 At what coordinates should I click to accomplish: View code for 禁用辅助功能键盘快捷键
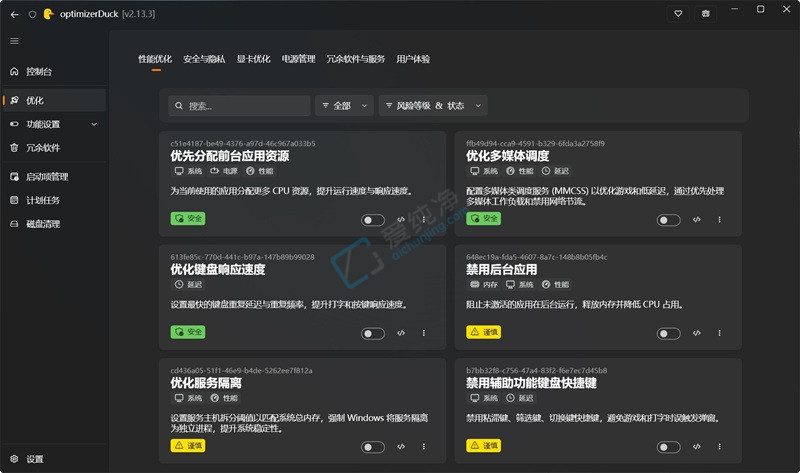click(696, 446)
